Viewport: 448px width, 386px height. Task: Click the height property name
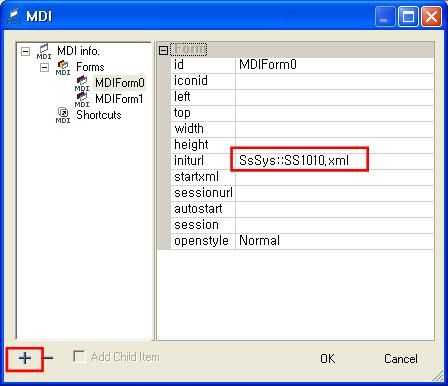point(191,145)
